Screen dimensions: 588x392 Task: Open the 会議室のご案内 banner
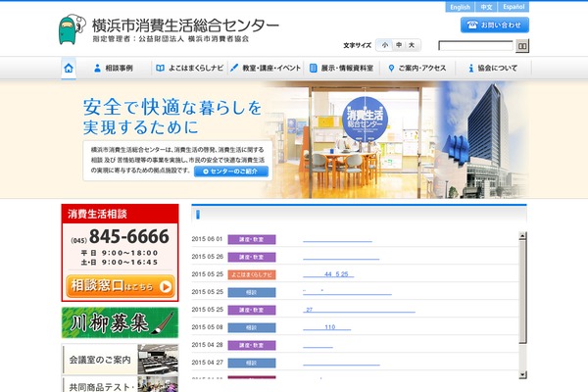tap(120, 360)
